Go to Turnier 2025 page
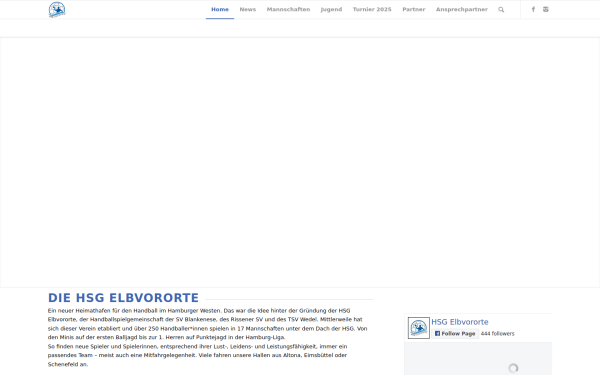 coord(372,9)
